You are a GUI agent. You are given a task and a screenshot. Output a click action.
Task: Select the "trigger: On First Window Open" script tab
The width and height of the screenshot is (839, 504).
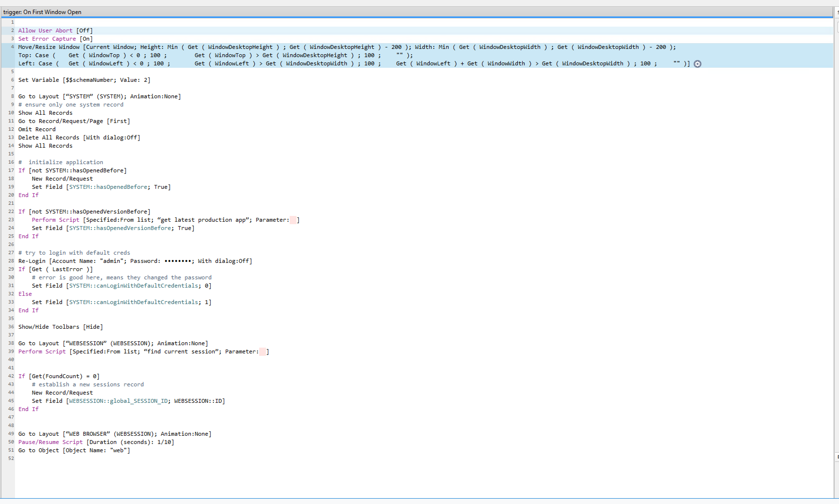click(x=42, y=12)
